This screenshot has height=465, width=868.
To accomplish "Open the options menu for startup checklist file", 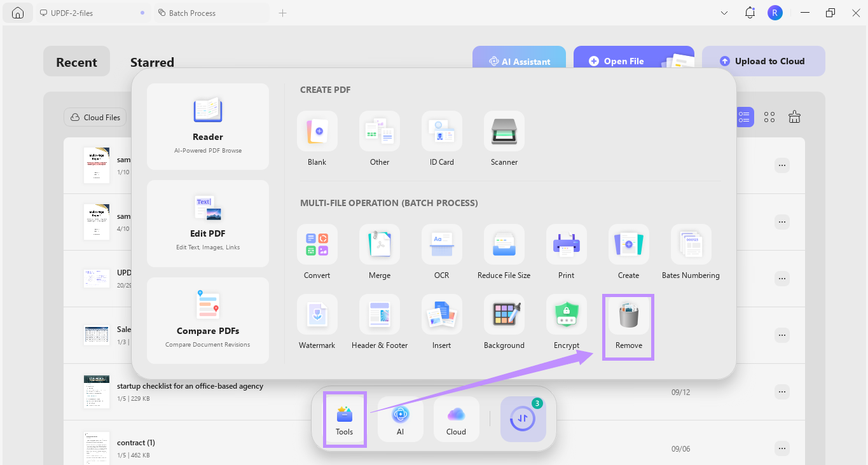I will click(x=782, y=391).
